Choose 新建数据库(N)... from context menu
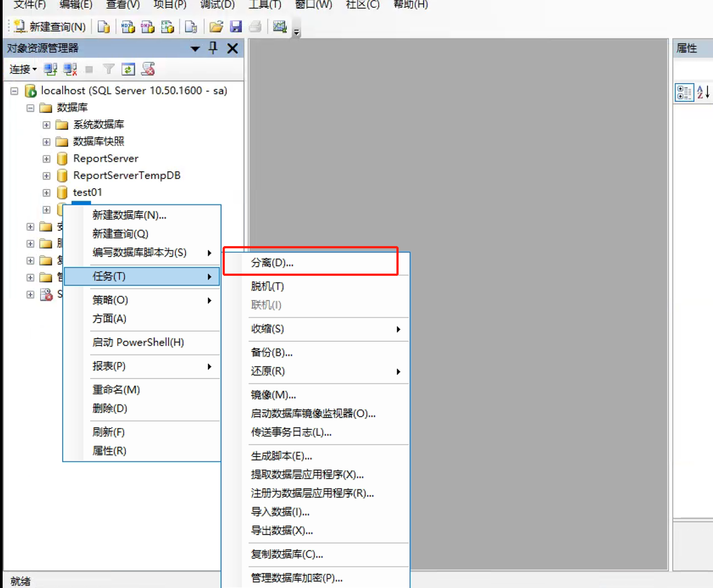The image size is (713, 588). 142,215
